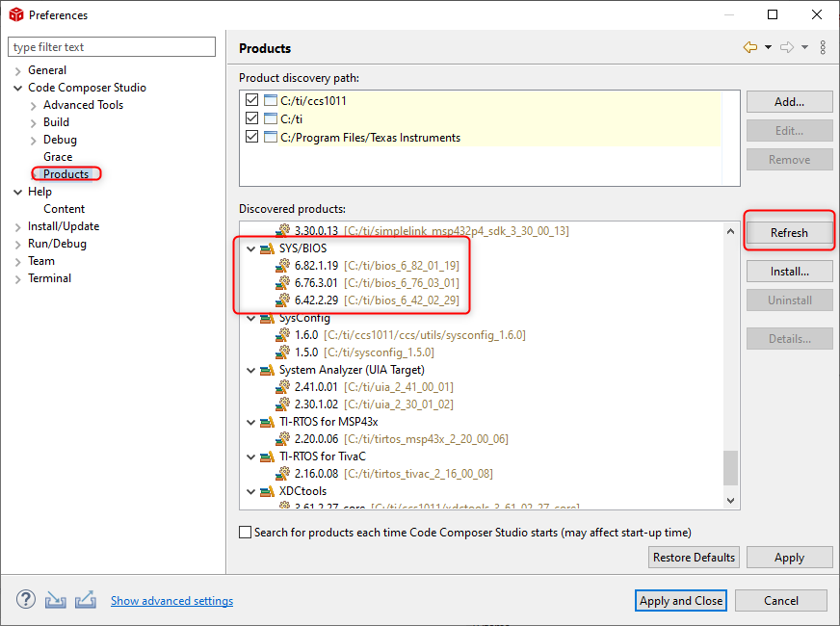
Task: Click the filter text input field
Action: (112, 47)
